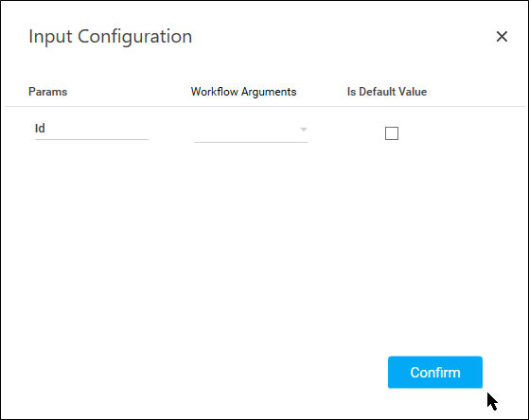529x420 pixels.
Task: Click the X icon beside the dialog title
Action: [502, 37]
